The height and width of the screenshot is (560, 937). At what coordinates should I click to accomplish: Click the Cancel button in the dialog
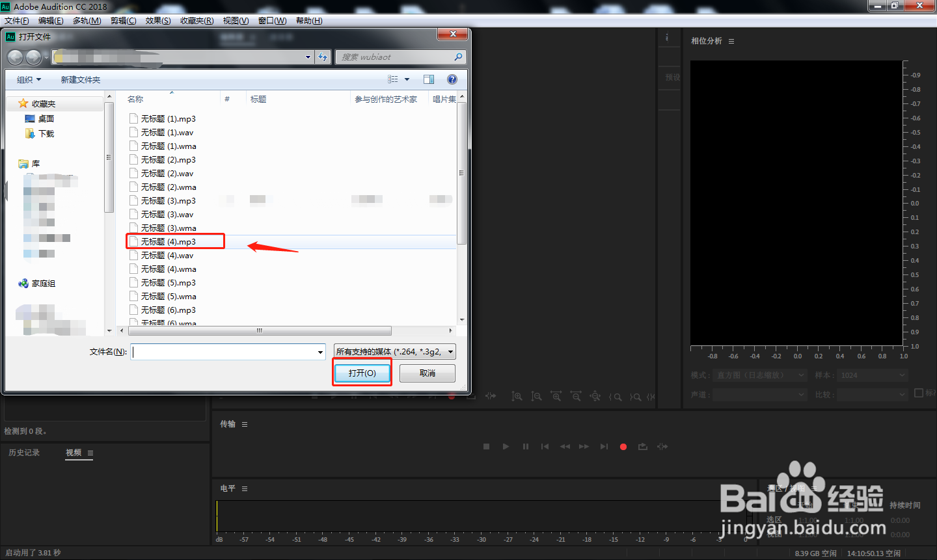pyautogui.click(x=428, y=373)
